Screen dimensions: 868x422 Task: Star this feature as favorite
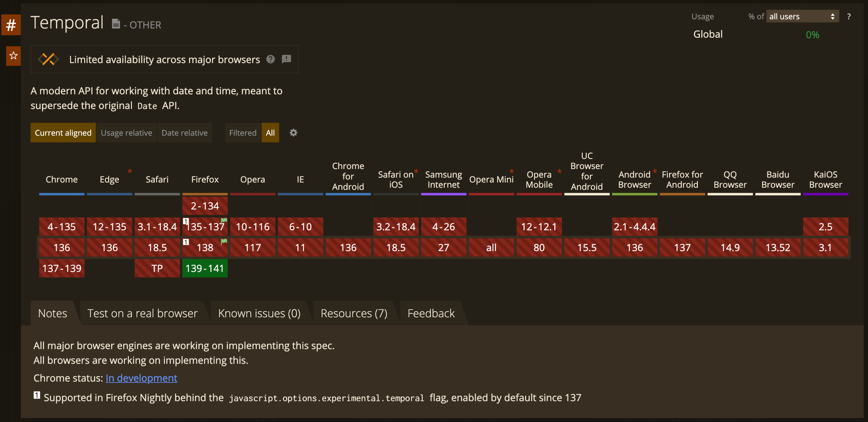pos(14,56)
